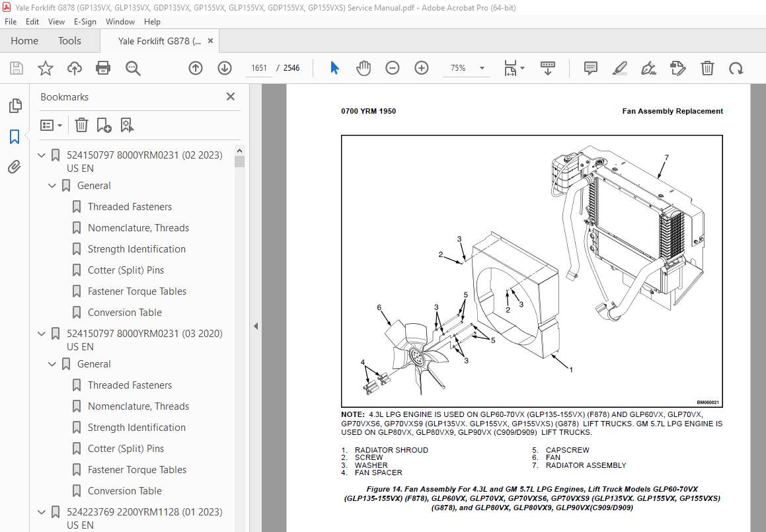
Task: Open the E-Sign menu
Action: [85, 22]
